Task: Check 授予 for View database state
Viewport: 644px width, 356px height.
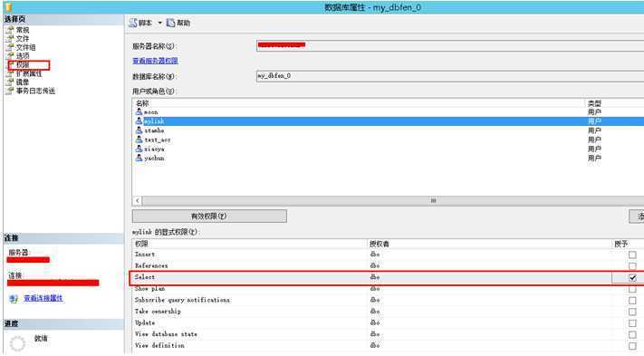Action: pyautogui.click(x=632, y=334)
